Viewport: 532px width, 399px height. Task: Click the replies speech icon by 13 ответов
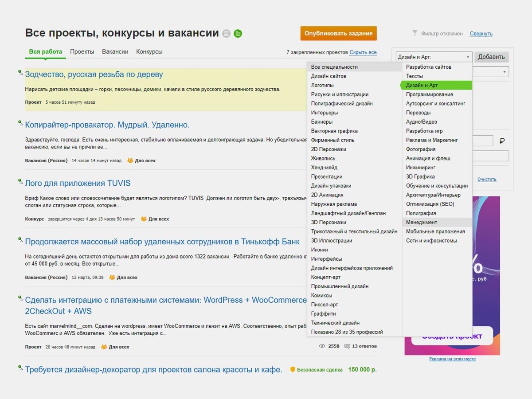(347, 346)
